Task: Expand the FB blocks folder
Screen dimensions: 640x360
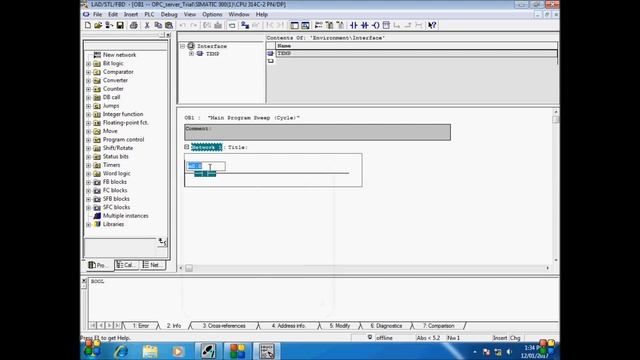Action: pos(89,182)
